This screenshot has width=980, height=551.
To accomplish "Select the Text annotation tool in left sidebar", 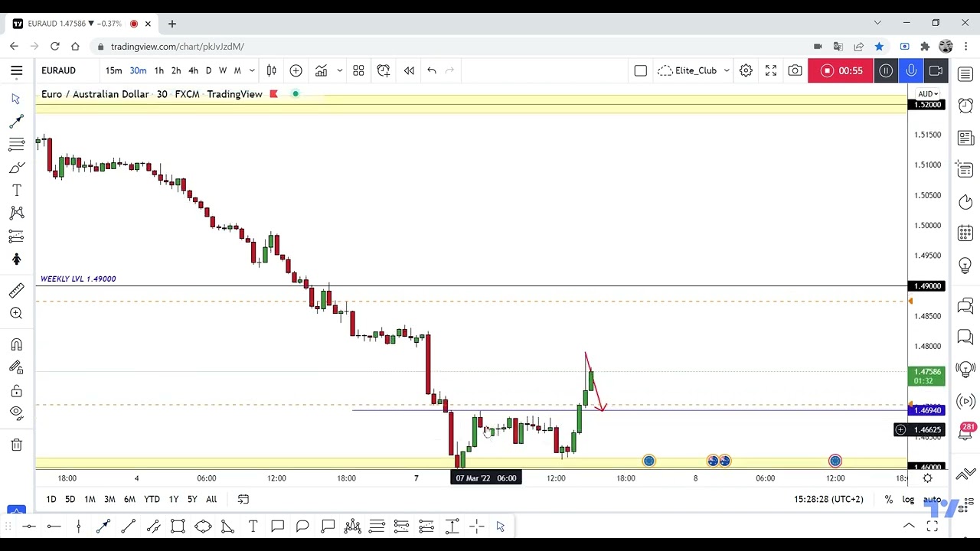I will pyautogui.click(x=16, y=191).
